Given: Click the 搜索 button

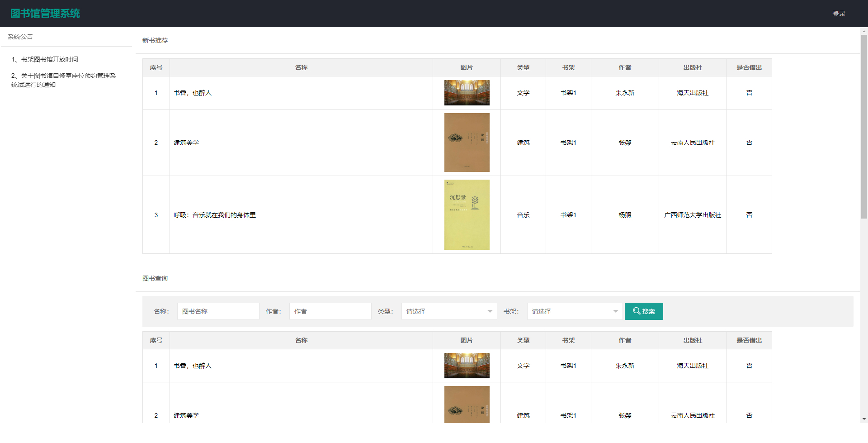Looking at the screenshot, I should (644, 311).
